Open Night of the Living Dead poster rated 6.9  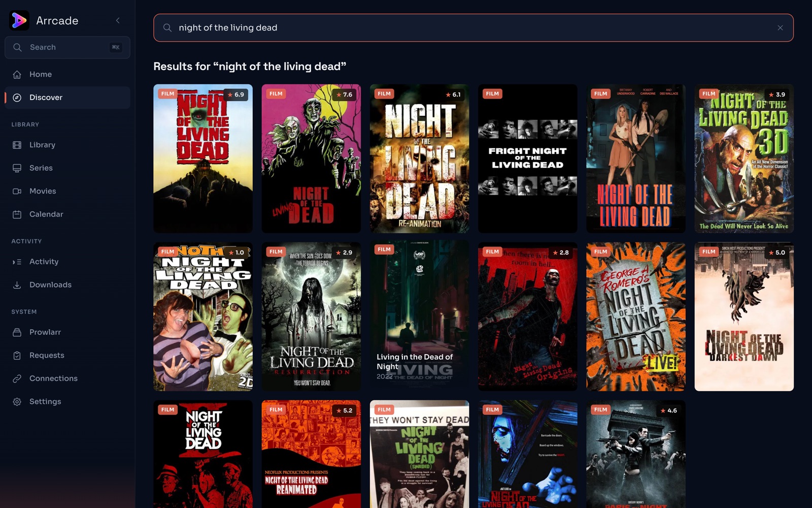click(203, 158)
